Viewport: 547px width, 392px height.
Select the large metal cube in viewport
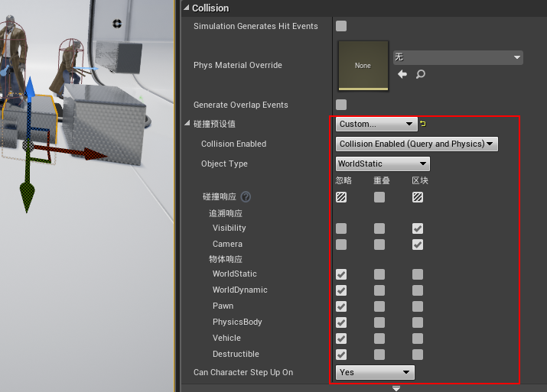click(x=106, y=125)
